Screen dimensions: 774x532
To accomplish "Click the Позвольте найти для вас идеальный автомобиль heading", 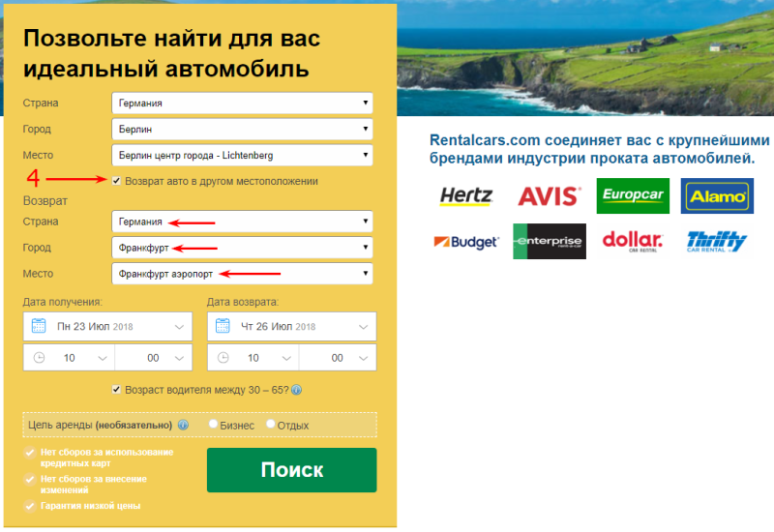I will tap(172, 53).
